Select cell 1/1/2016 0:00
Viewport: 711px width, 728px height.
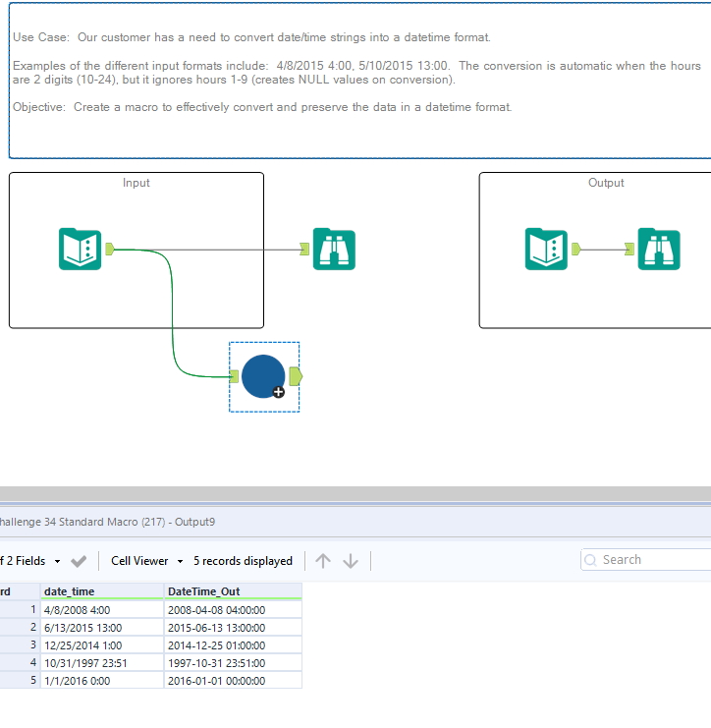click(101, 681)
